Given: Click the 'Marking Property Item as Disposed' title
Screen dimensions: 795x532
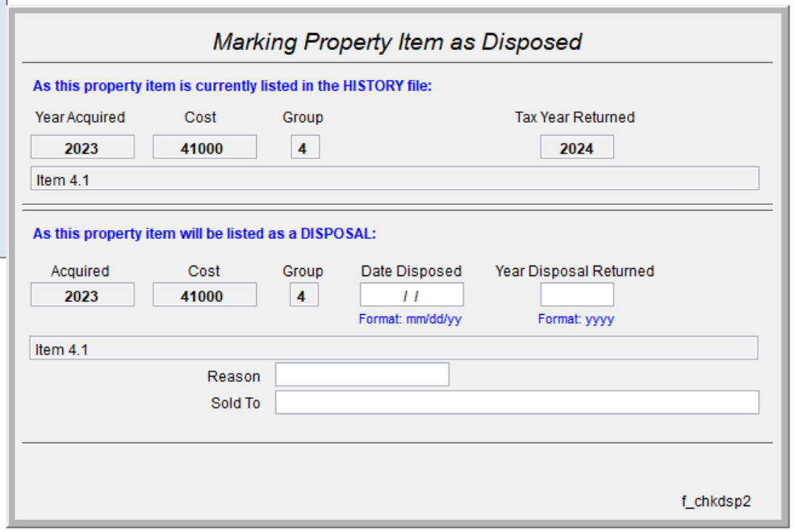Looking at the screenshot, I should (397, 42).
